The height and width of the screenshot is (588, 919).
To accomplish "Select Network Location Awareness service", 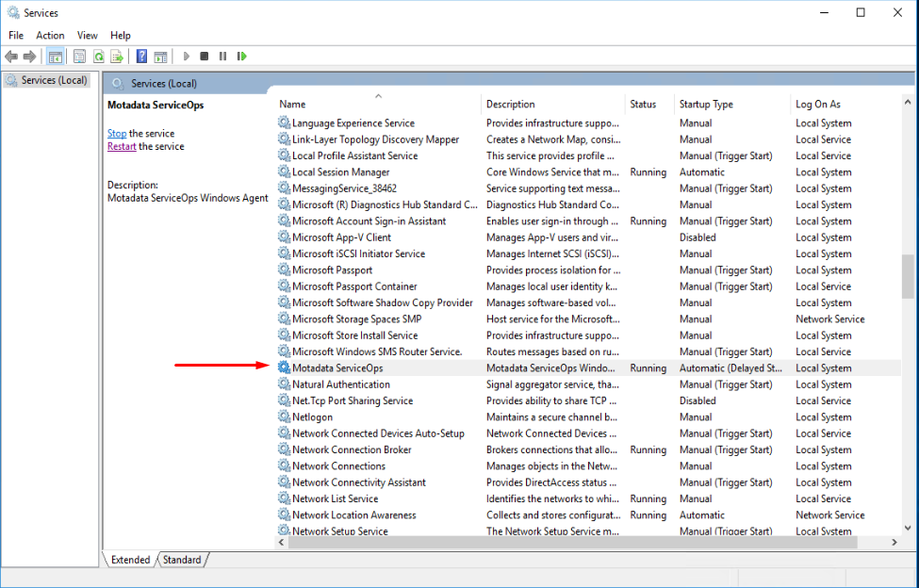I will pyautogui.click(x=354, y=514).
